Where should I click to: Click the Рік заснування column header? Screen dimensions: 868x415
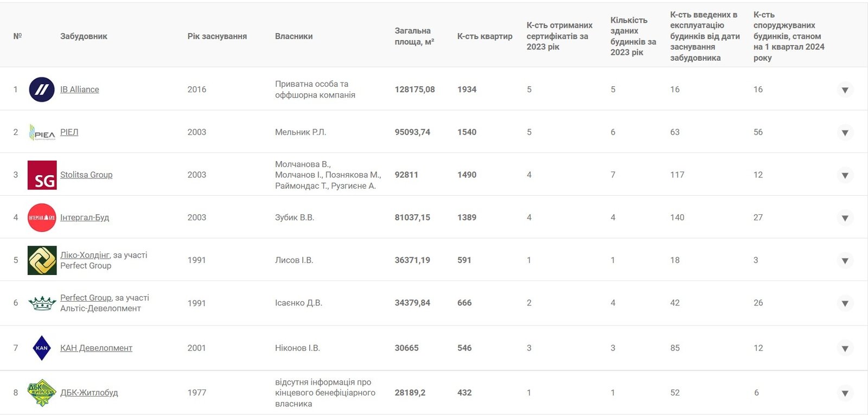tap(217, 36)
